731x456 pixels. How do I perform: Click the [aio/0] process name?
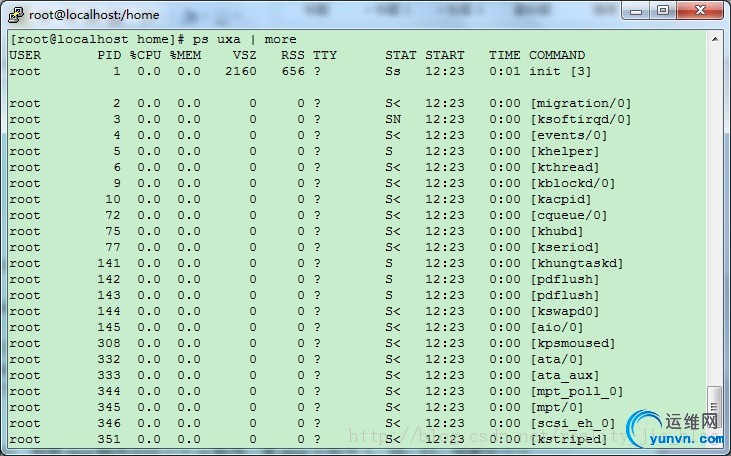557,327
